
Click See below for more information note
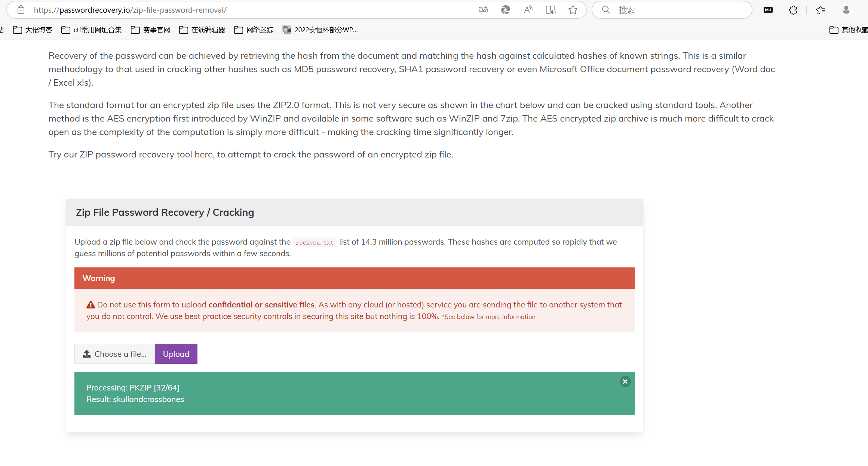click(488, 317)
